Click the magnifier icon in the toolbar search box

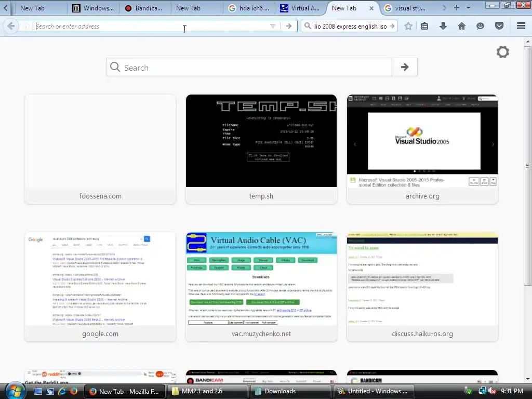click(x=308, y=26)
